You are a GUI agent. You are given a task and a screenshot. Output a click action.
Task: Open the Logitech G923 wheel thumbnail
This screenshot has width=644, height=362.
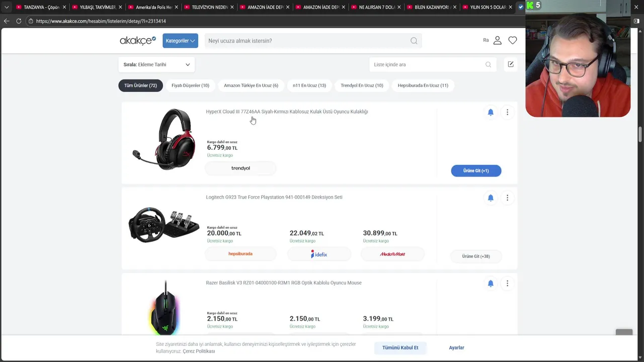tap(164, 225)
